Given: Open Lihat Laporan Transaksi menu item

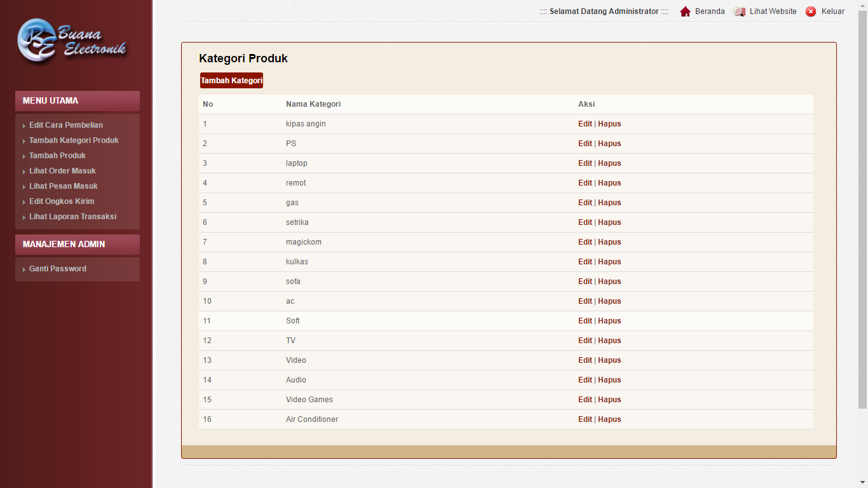Looking at the screenshot, I should point(72,217).
